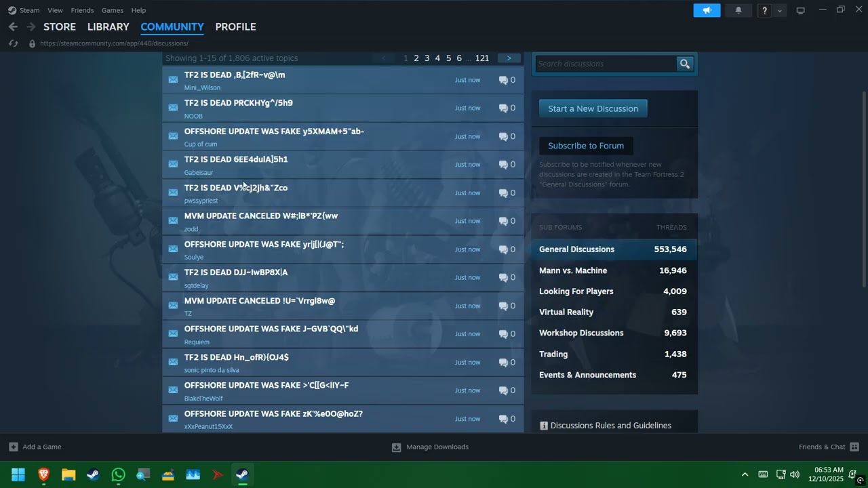Viewport: 868px width, 488px height.
Task: Open Looking For Players sub forum
Action: [x=614, y=291]
